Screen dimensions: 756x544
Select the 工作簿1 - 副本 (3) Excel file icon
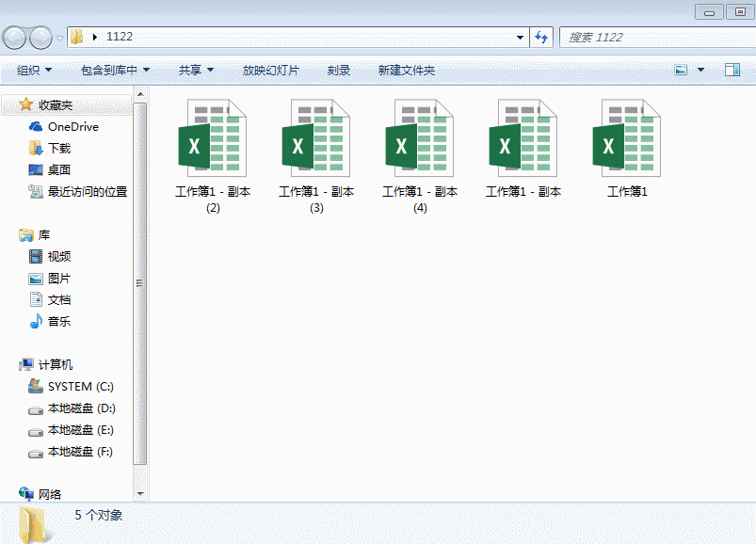pos(316,137)
